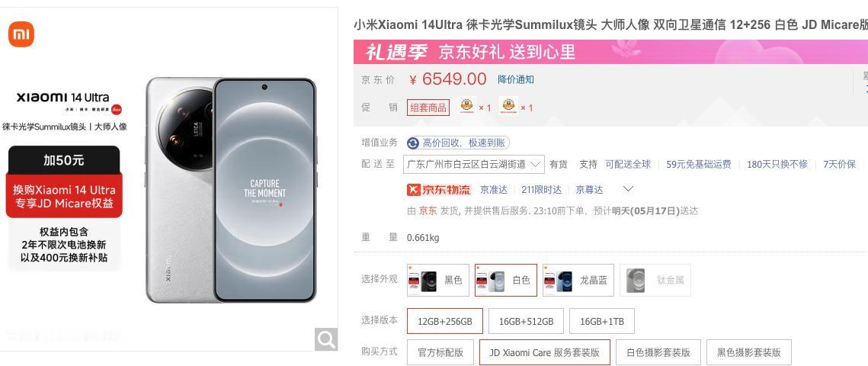
Task: Open the magnifier zoom icon on product image
Action: 326,339
